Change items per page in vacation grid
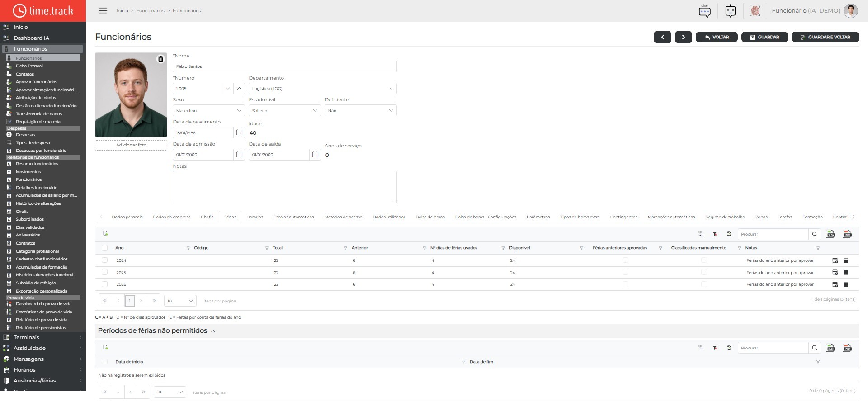This screenshot has width=868, height=406. (180, 301)
